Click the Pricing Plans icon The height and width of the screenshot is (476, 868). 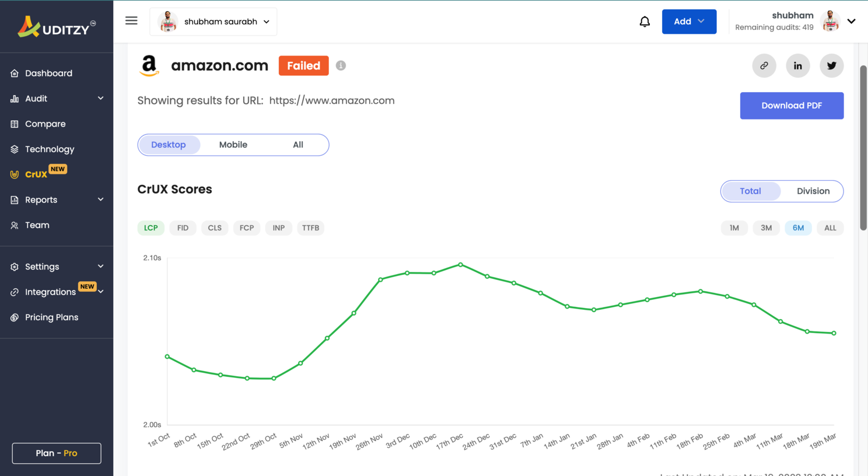coord(15,317)
